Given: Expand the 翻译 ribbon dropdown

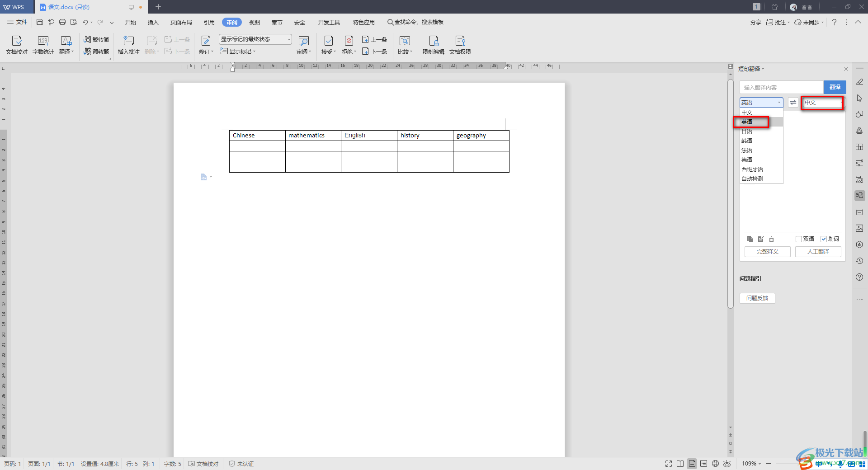Looking at the screenshot, I should 66,52.
